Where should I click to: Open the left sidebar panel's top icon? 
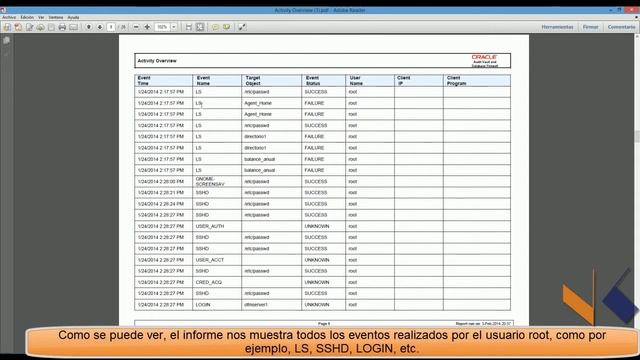coord(7,40)
